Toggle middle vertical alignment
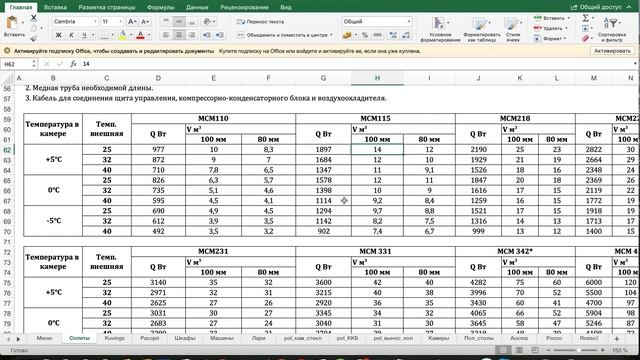This screenshot has height=360, width=640. pyautogui.click(x=179, y=21)
